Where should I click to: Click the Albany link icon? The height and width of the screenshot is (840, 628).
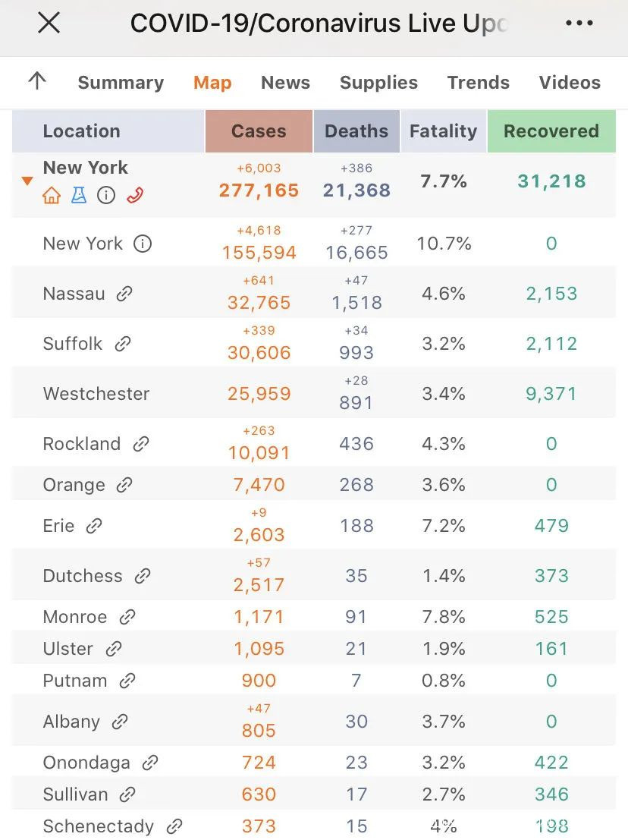(x=119, y=722)
